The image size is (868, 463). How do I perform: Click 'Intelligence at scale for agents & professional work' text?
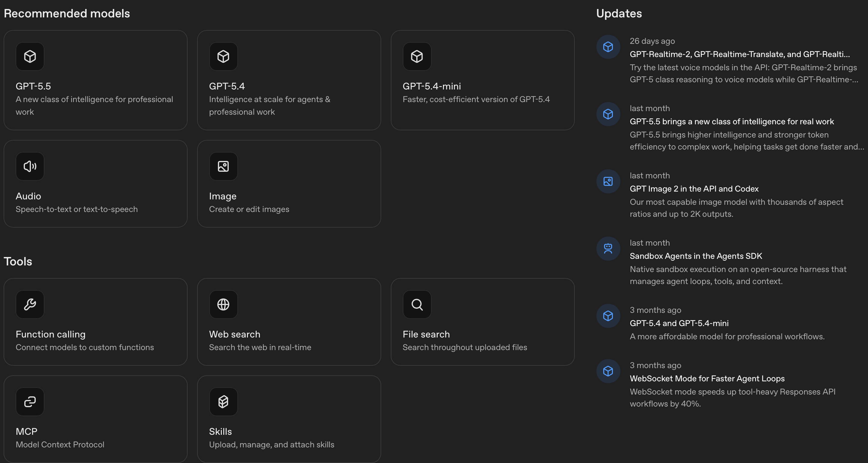270,105
